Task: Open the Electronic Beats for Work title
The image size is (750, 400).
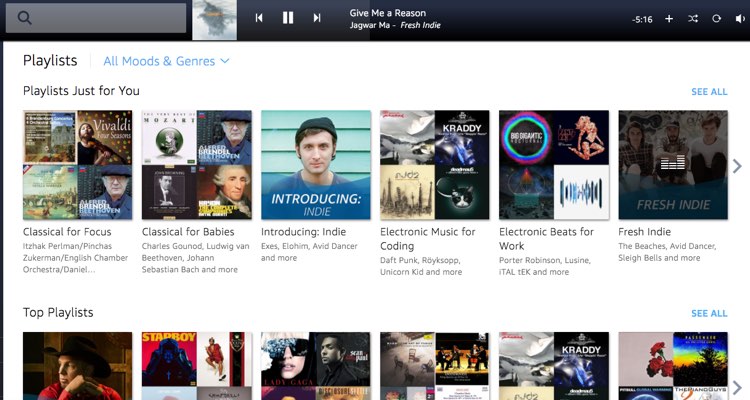Action: (x=546, y=239)
